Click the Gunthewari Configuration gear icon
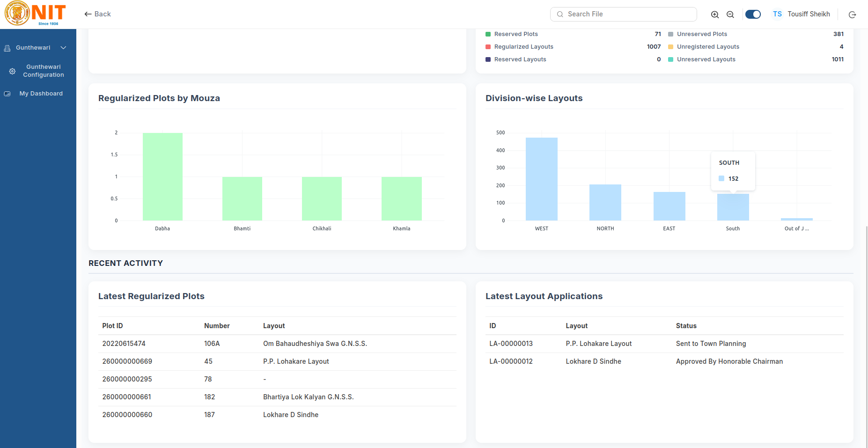 tap(13, 71)
